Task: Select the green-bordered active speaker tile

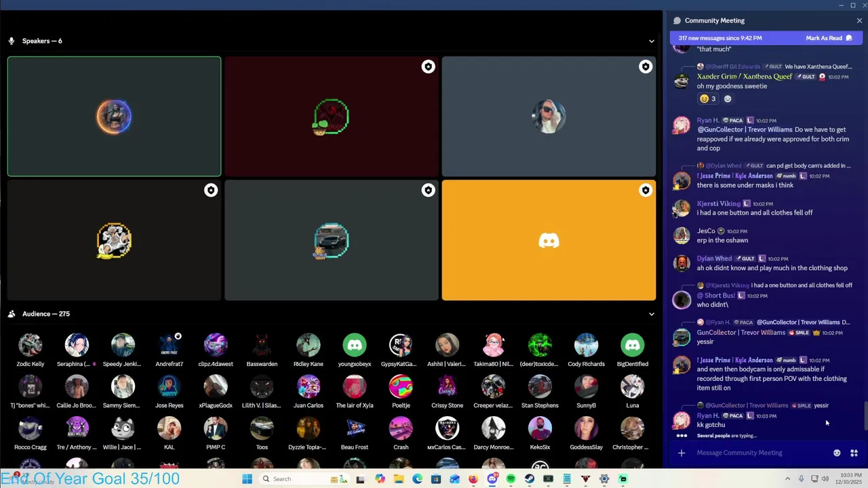Action: coord(114,117)
